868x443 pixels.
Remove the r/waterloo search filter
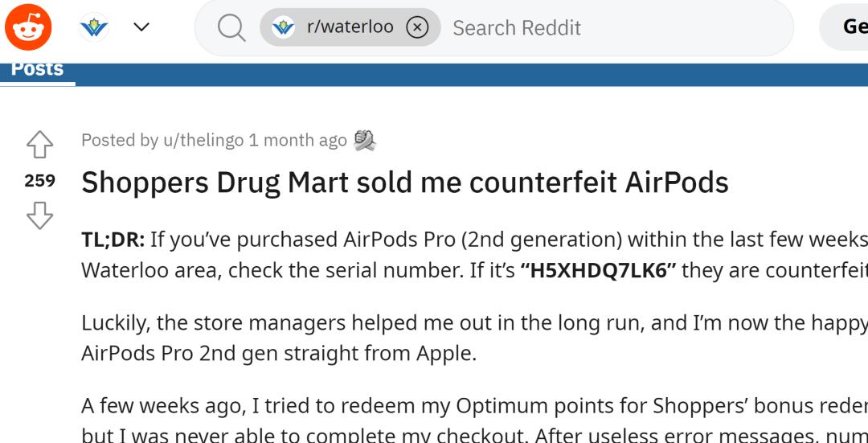click(x=417, y=27)
